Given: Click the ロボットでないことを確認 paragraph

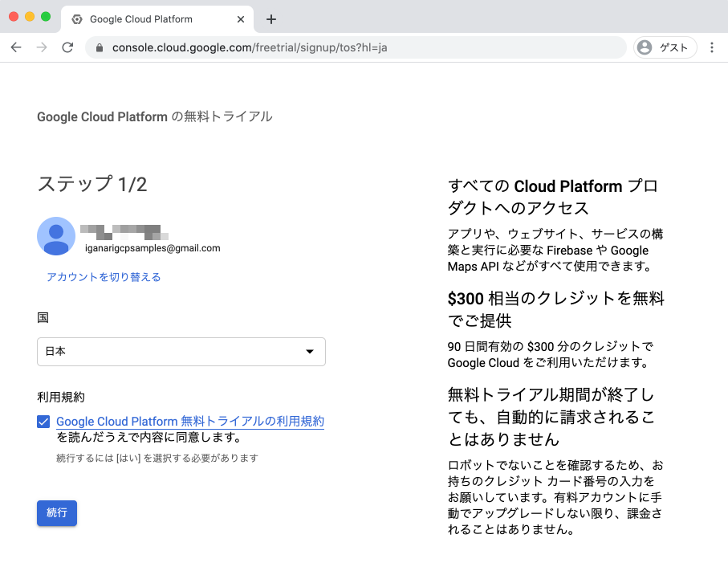Looking at the screenshot, I should 555,497.
